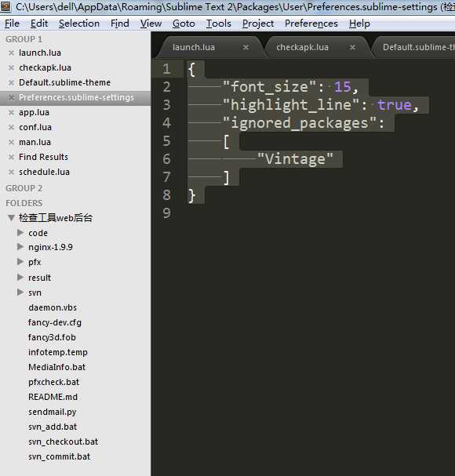Switch to the launch.lua tab
The width and height of the screenshot is (455, 476).
click(x=194, y=47)
